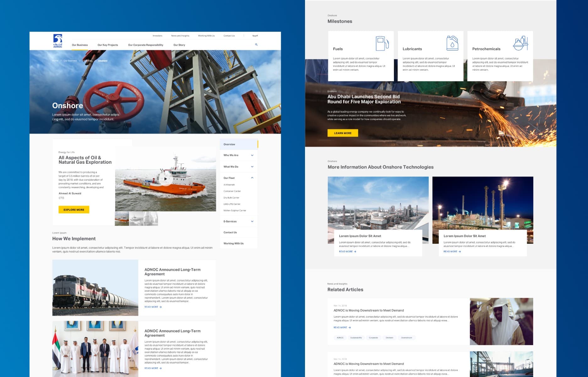Viewport: 588px width, 377px height.
Task: Go to Our Story menu
Action: tap(179, 45)
